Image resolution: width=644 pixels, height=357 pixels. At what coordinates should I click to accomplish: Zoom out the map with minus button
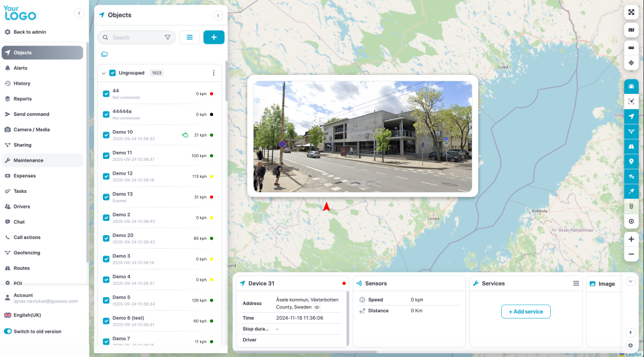[x=631, y=254]
